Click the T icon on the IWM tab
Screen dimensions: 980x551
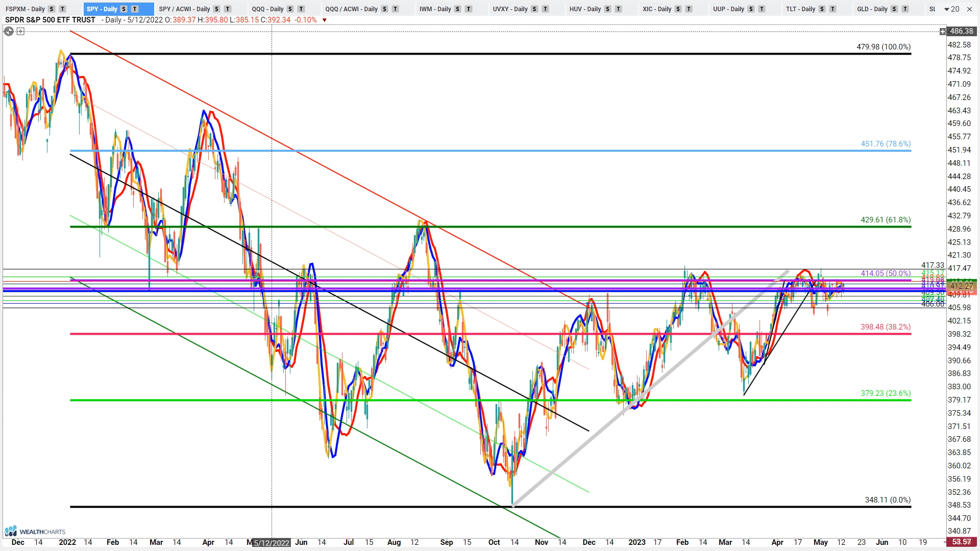tap(469, 9)
